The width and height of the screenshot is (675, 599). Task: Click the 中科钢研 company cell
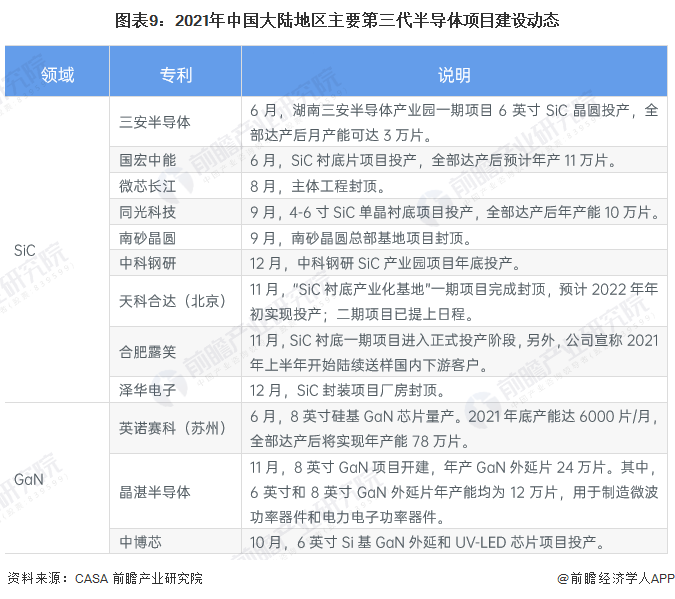pyautogui.click(x=148, y=264)
